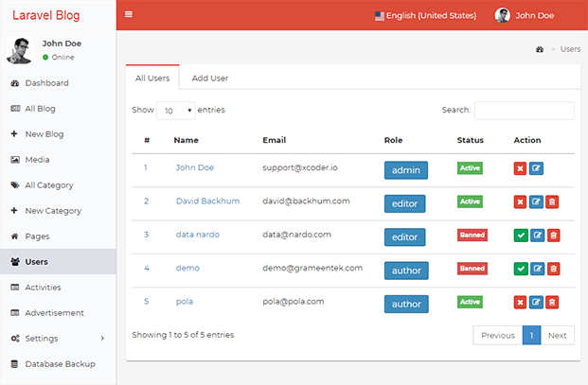Click the Search input field
This screenshot has height=385, width=588.
coord(525,111)
